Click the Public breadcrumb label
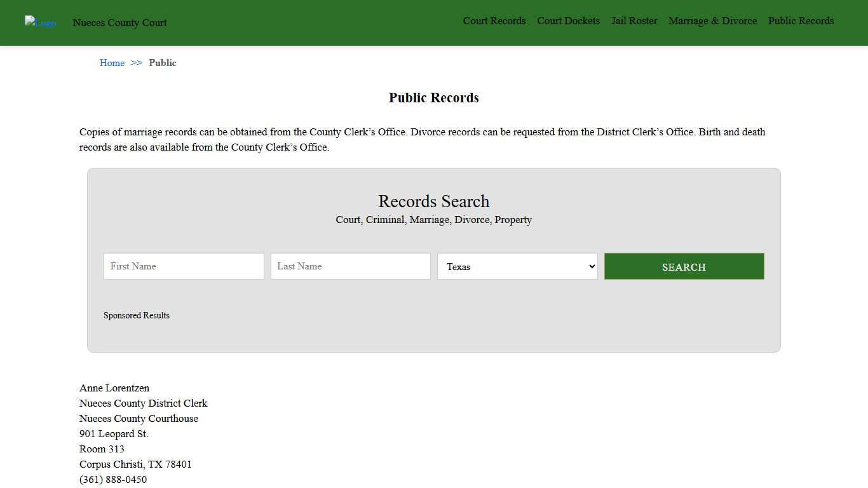Image resolution: width=868 pixels, height=488 pixels. (x=163, y=63)
